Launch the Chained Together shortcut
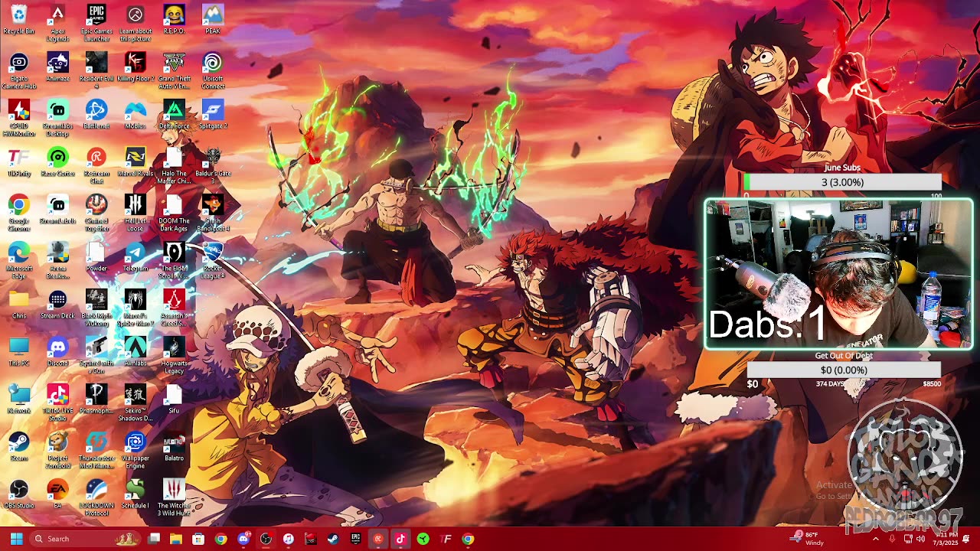980x551 pixels. point(96,213)
